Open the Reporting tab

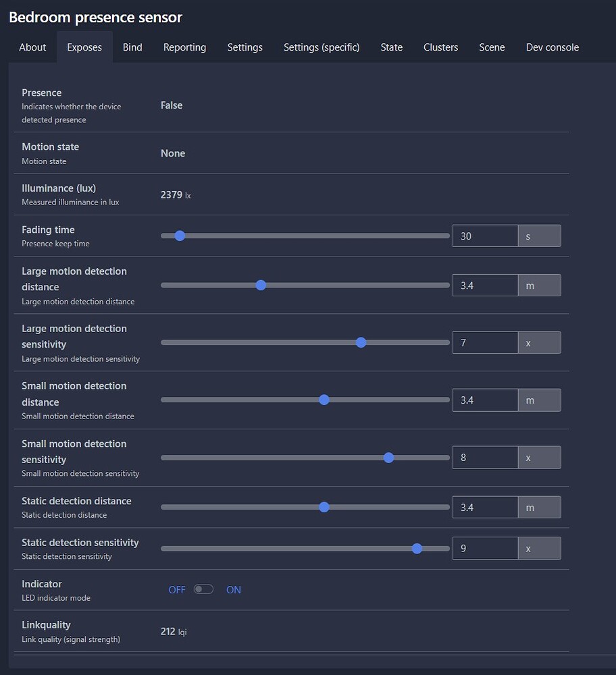[x=184, y=47]
